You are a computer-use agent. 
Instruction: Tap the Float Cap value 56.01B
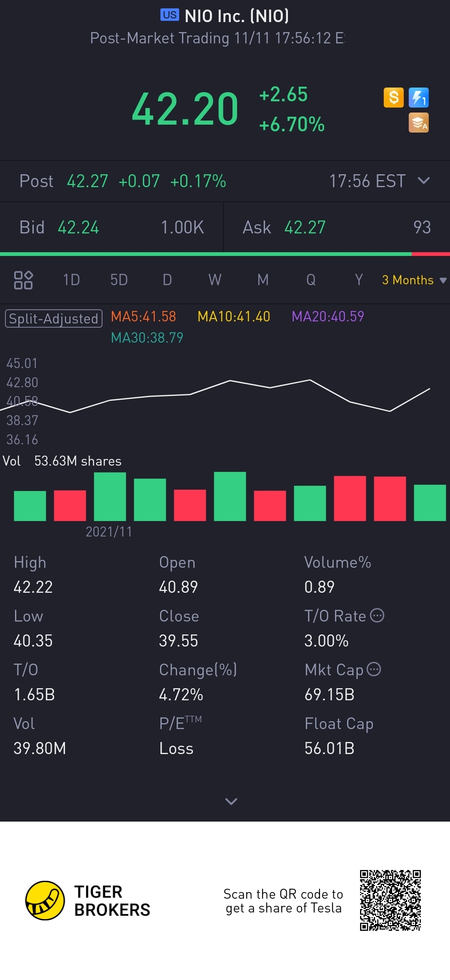coord(330,749)
